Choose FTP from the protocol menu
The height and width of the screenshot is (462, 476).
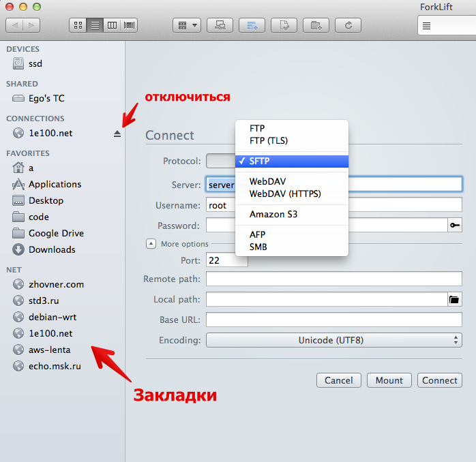coord(292,128)
